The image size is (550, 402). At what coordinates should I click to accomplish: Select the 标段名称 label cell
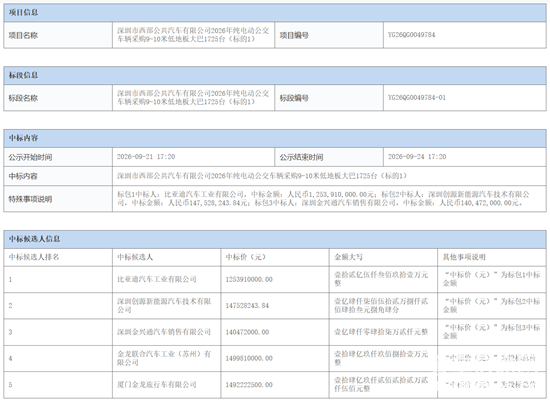click(x=58, y=98)
